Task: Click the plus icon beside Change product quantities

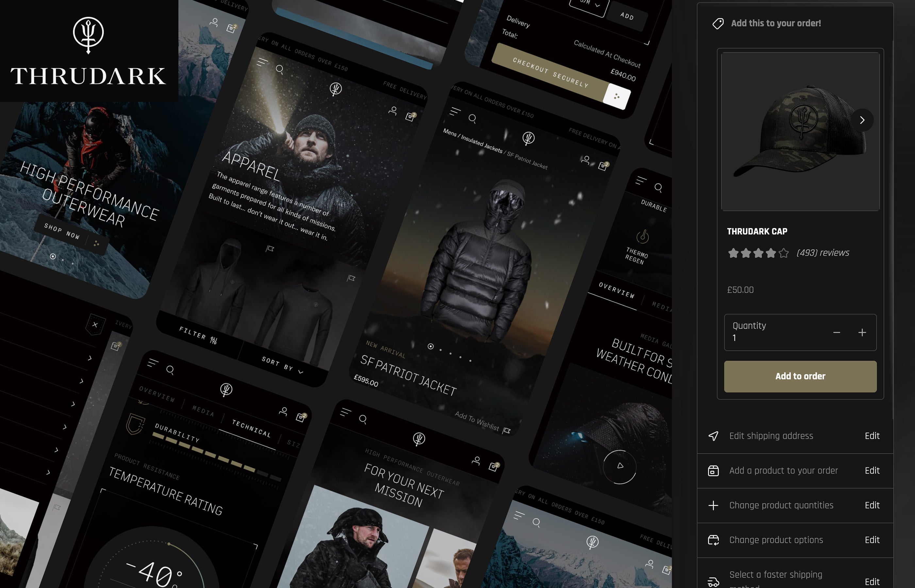Action: [713, 506]
